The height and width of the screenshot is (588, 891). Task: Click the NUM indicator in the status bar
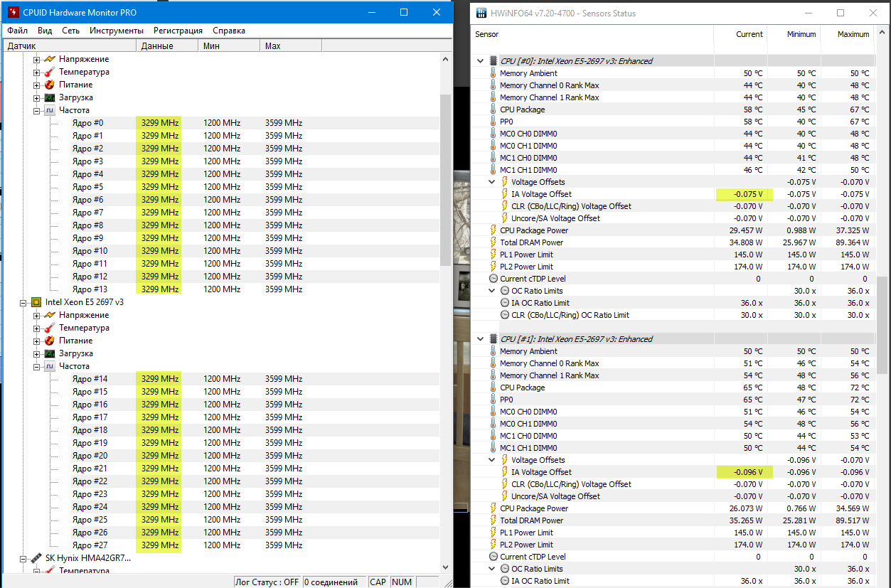tap(402, 582)
